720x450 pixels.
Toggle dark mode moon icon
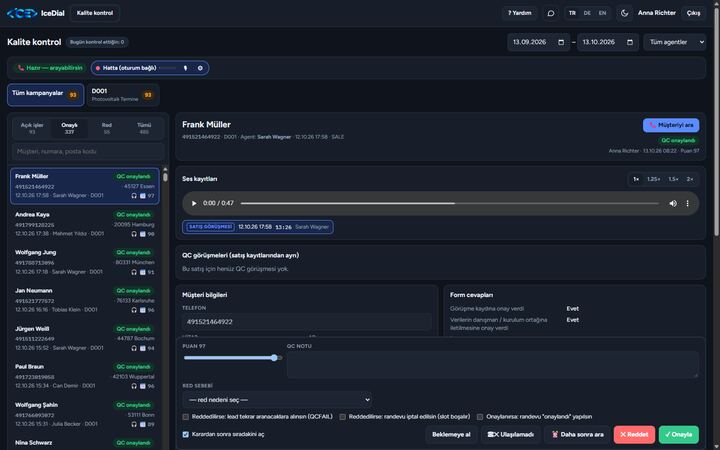tap(624, 13)
